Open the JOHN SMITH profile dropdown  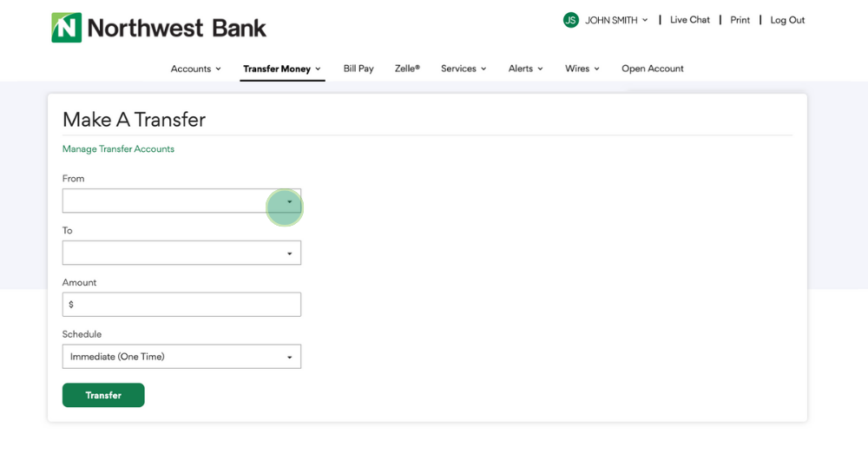tap(616, 20)
